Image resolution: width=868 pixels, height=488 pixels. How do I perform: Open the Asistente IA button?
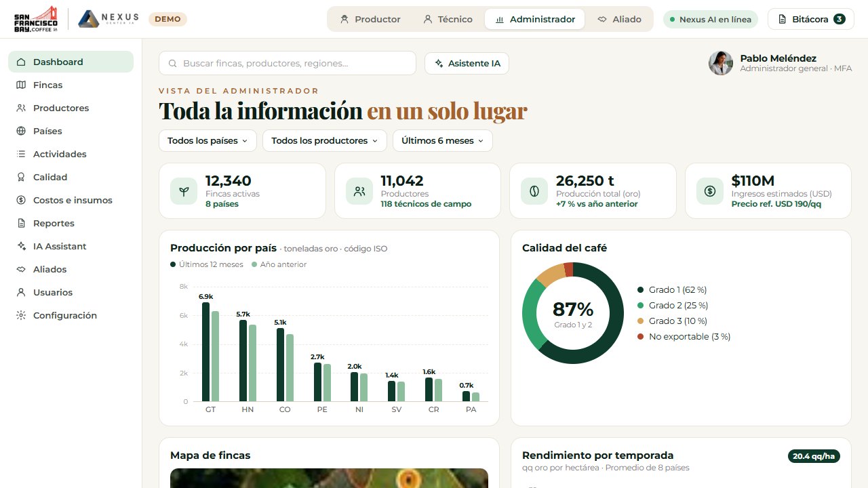tap(467, 63)
